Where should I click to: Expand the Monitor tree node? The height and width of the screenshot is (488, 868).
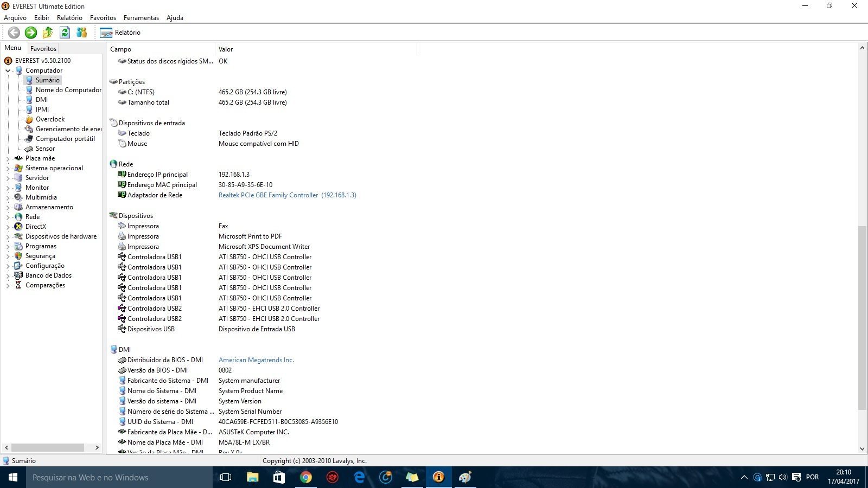point(8,188)
